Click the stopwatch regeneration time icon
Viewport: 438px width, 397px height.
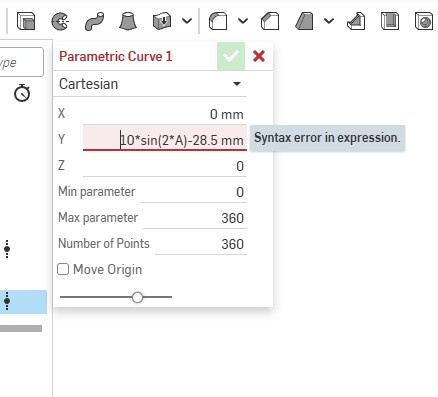point(22,93)
